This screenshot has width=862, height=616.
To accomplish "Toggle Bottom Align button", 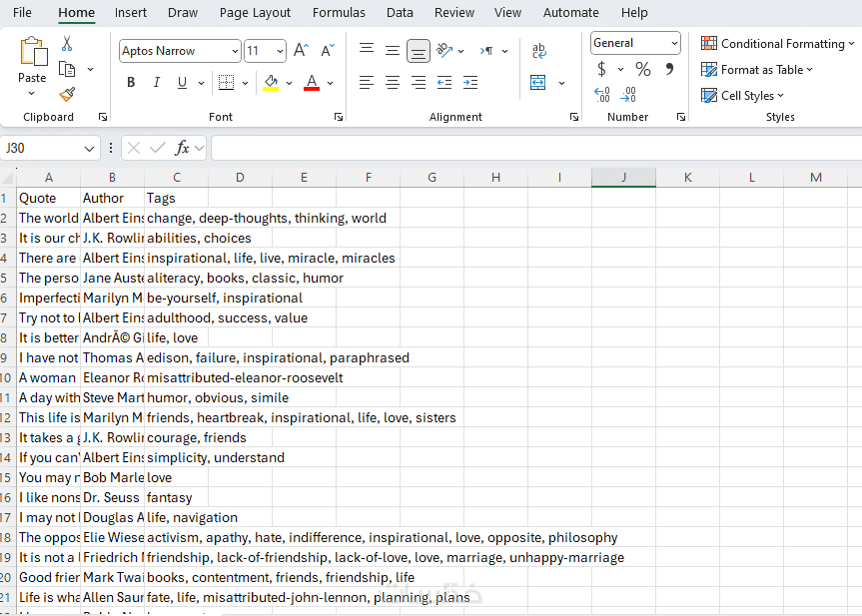I will pyautogui.click(x=419, y=51).
